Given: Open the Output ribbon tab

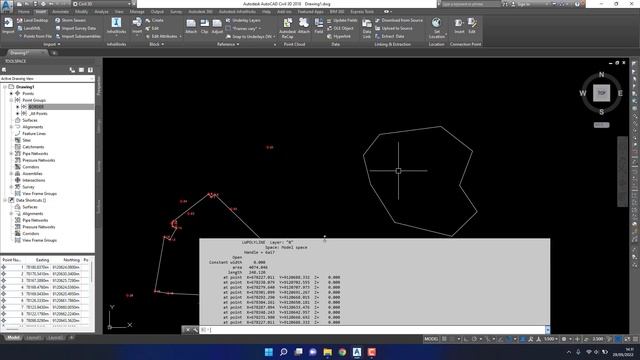Looking at the screenshot, I should coord(157,12).
